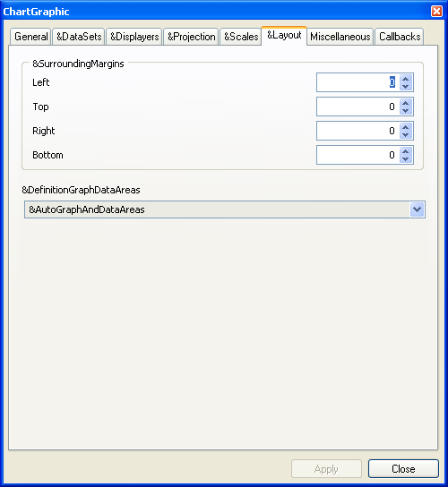The height and width of the screenshot is (487, 448).
Task: Focus the Top margin input field
Action: click(358, 107)
